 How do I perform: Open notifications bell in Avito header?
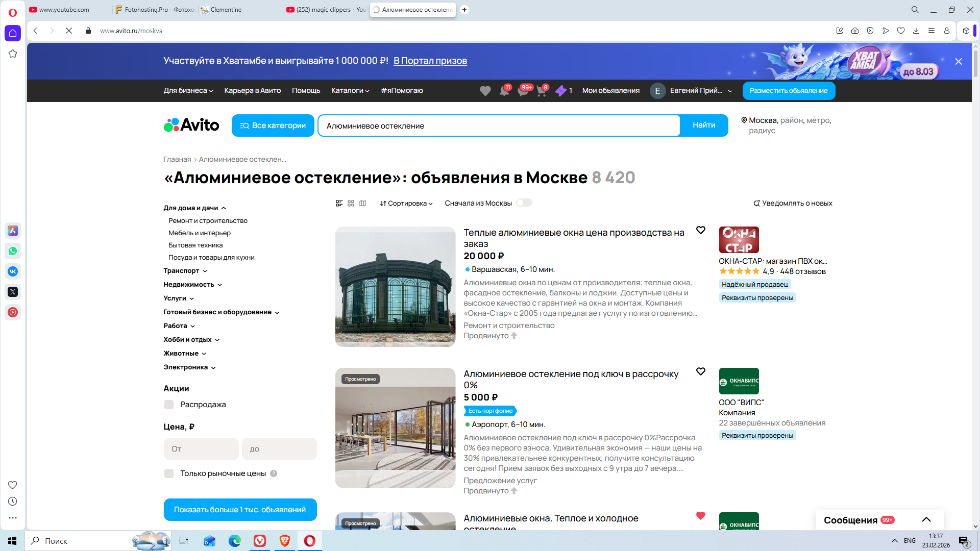pos(504,91)
